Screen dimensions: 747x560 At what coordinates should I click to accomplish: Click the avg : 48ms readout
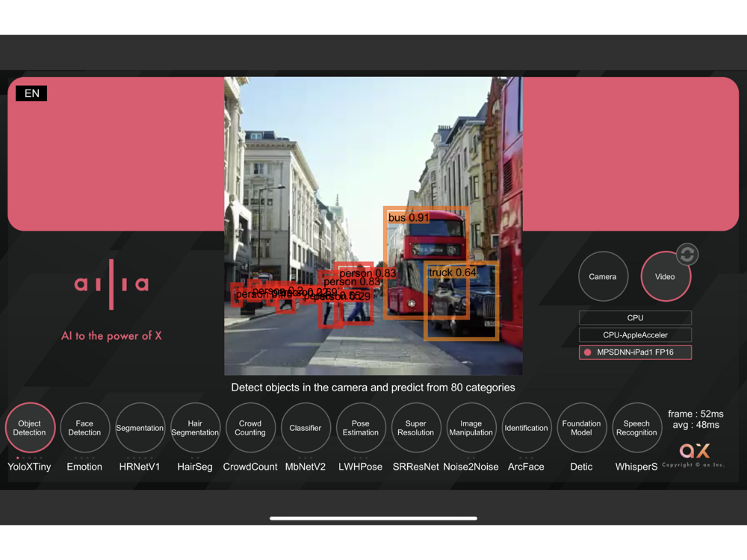[695, 425]
